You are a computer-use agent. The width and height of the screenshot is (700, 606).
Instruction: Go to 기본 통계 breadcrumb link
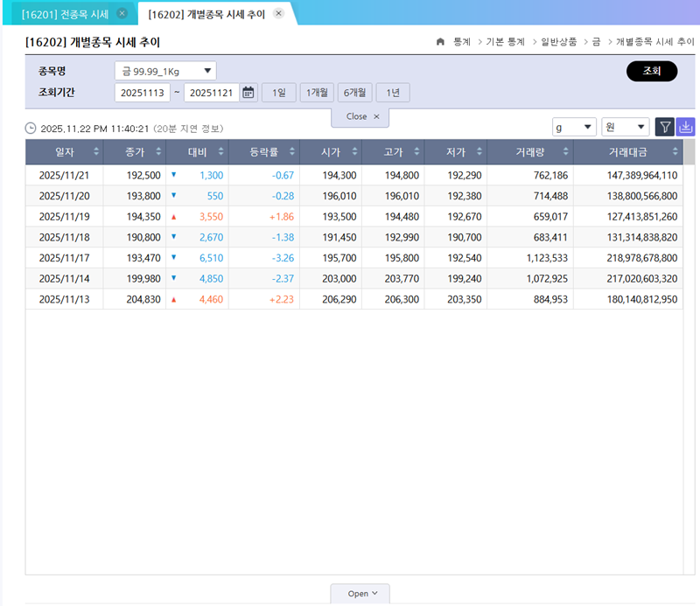506,41
